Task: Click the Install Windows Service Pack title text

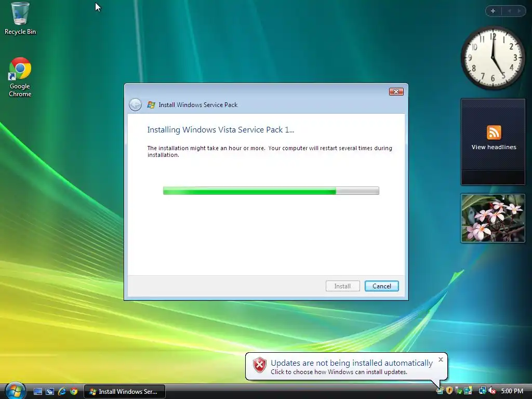Action: pos(198,105)
